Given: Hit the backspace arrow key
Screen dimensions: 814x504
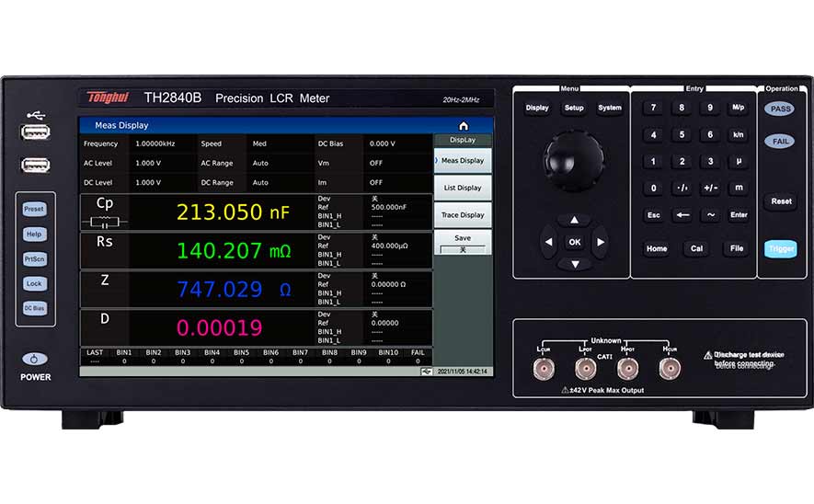Looking at the screenshot, I should tap(682, 215).
